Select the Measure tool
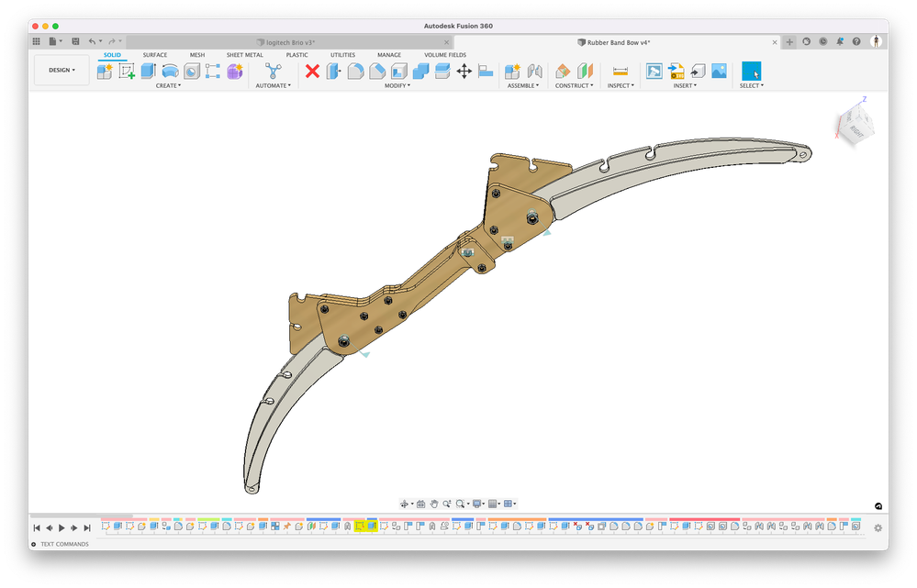The image size is (917, 588). click(621, 72)
